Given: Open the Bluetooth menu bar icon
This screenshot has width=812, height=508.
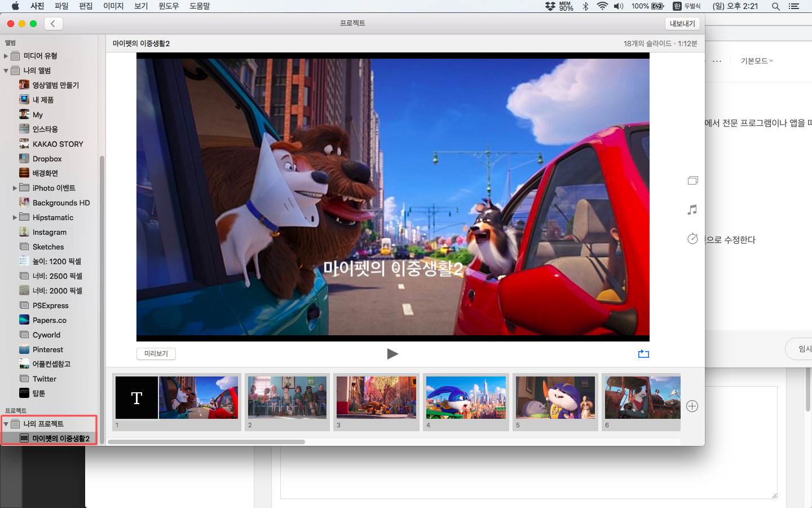Looking at the screenshot, I should 585,6.
